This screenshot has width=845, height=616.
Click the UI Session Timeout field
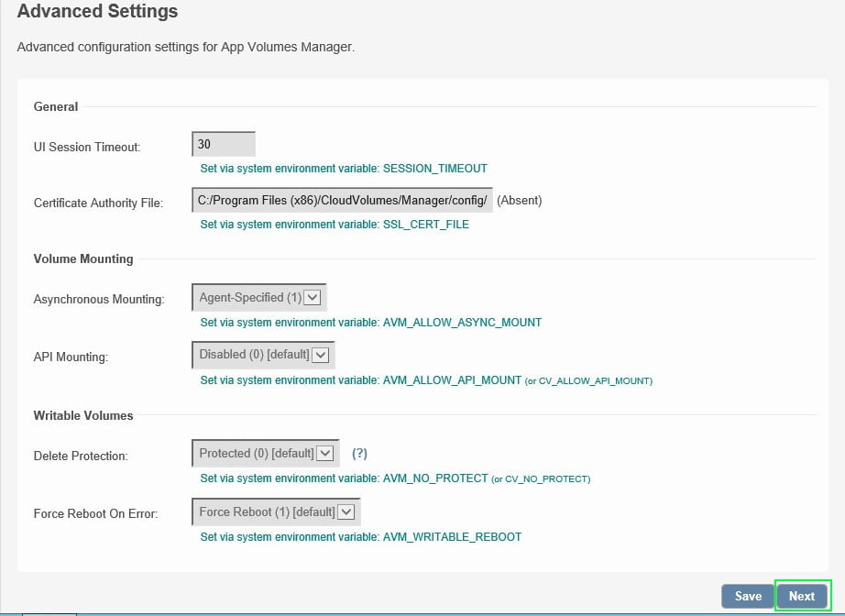tap(224, 145)
